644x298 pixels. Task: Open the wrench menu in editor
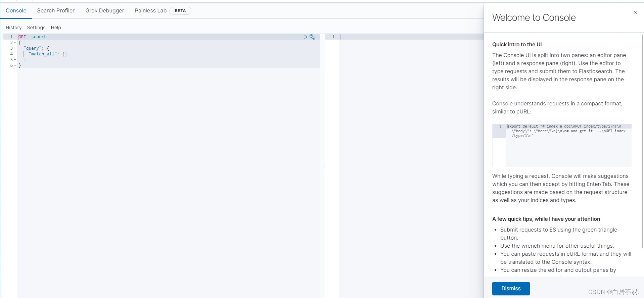click(x=312, y=37)
